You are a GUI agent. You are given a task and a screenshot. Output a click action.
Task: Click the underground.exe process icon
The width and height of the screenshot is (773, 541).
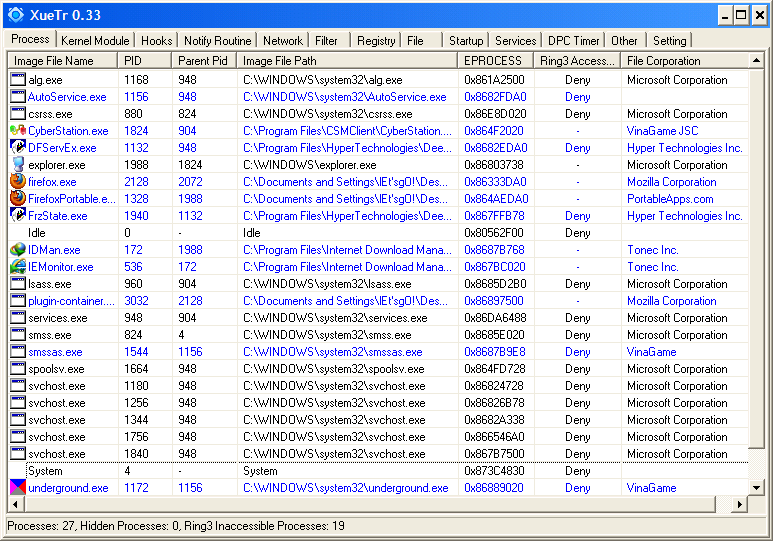[x=17, y=488]
